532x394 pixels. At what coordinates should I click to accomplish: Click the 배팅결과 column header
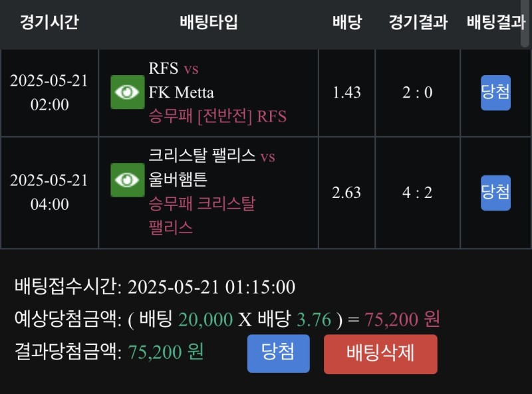click(495, 23)
